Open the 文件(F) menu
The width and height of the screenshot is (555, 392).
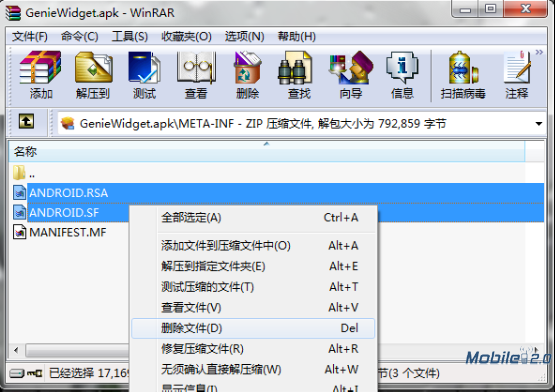point(30,36)
